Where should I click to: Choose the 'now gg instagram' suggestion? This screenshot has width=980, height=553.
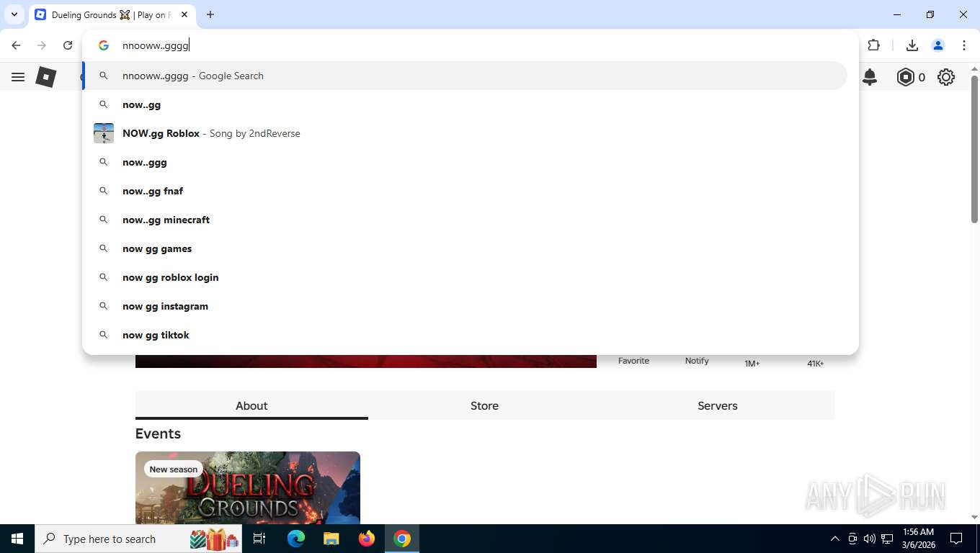465,306
